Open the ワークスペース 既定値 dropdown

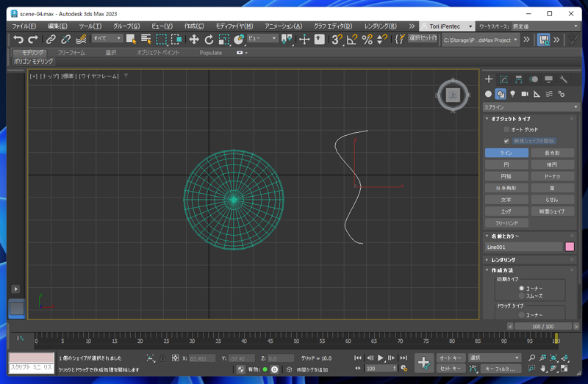(x=545, y=26)
